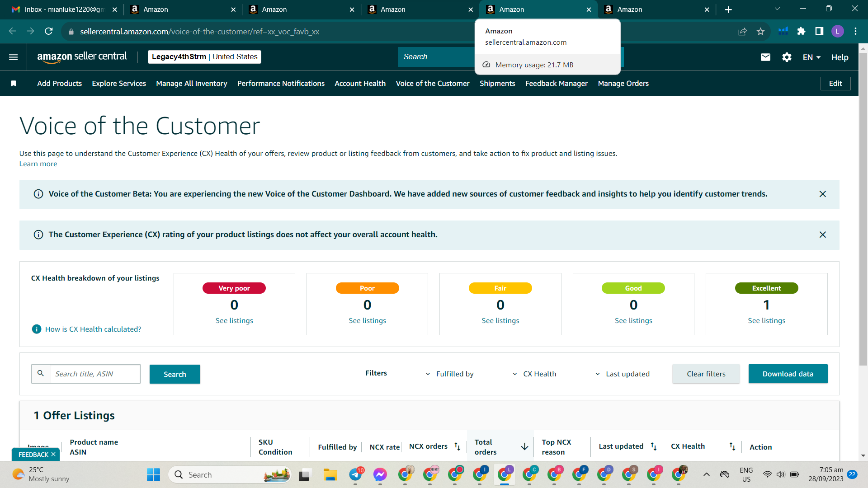Go to Manage Orders
Viewport: 868px width, 488px height.
coord(623,84)
